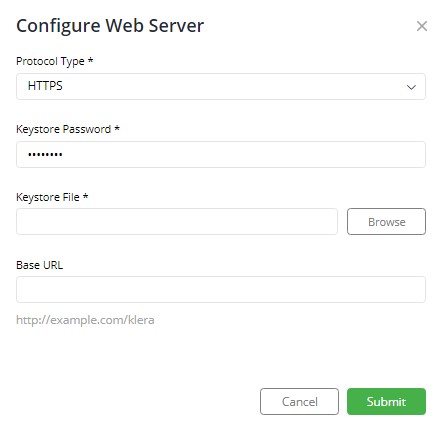Image resolution: width=444 pixels, height=428 pixels.
Task: Click the asterisk next to Protocol Type
Action: (90, 60)
